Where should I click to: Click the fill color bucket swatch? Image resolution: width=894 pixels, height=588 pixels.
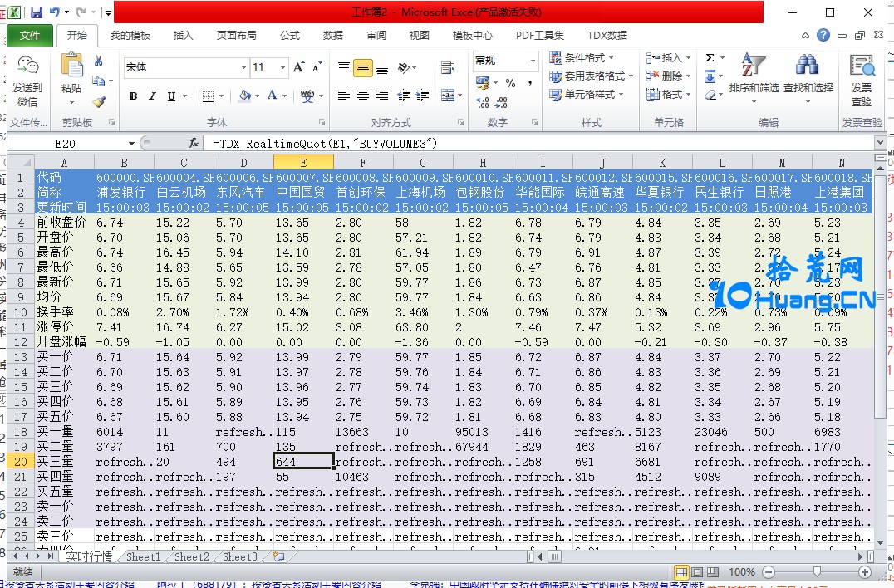[x=244, y=96]
